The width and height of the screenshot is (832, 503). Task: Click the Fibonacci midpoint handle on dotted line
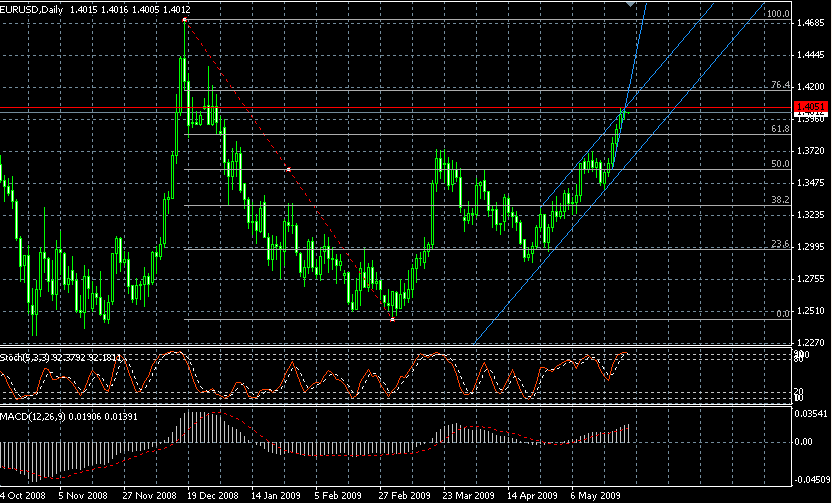coord(288,170)
